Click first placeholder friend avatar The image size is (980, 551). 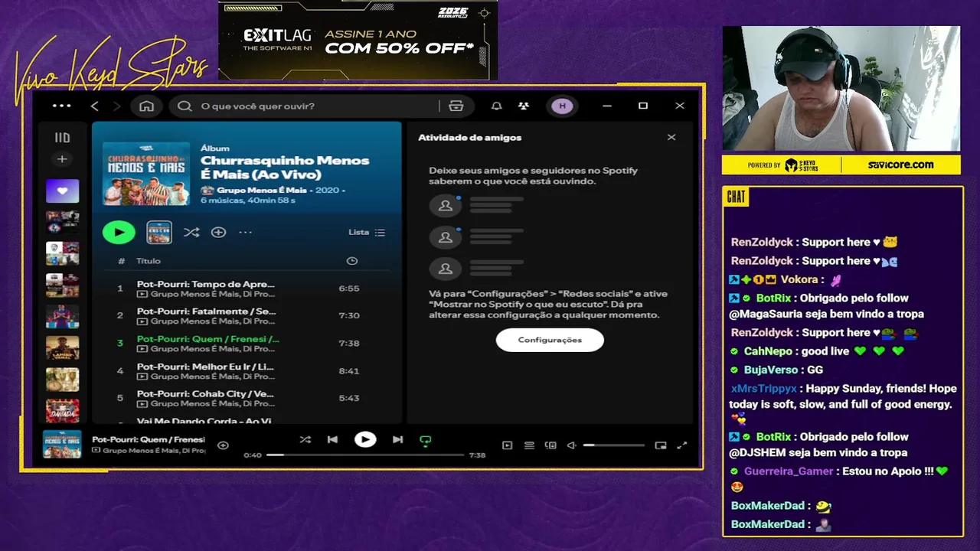click(x=446, y=206)
